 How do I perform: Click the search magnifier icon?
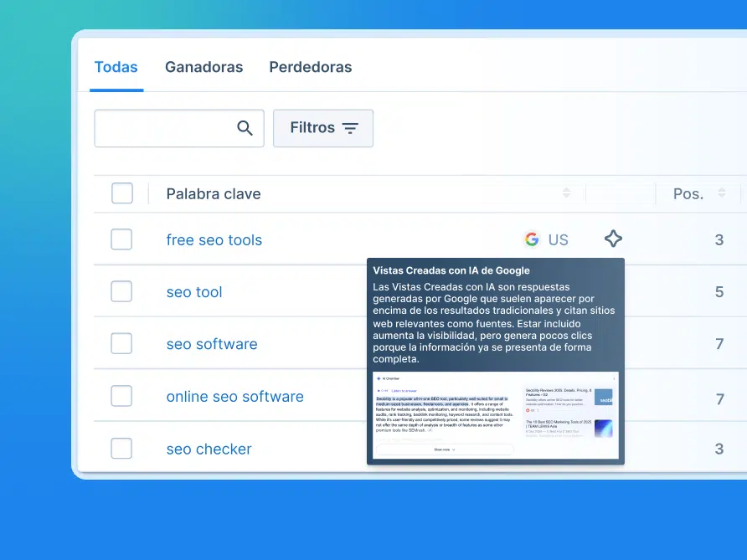tap(245, 128)
